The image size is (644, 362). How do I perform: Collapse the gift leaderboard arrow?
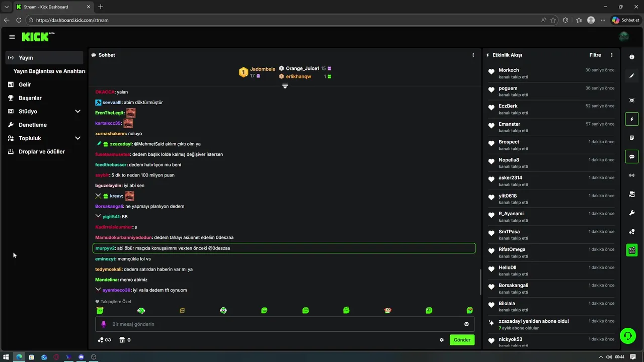[x=285, y=86]
